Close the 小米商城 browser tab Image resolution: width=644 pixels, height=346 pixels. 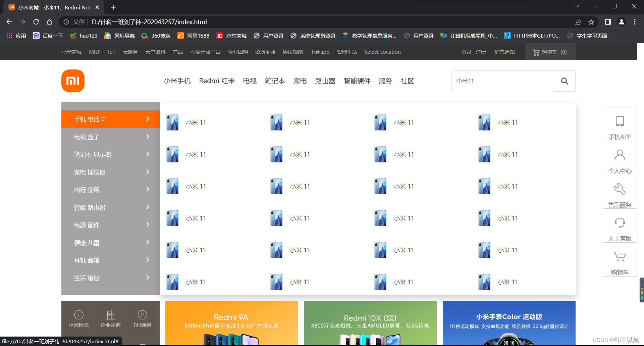(x=97, y=7)
